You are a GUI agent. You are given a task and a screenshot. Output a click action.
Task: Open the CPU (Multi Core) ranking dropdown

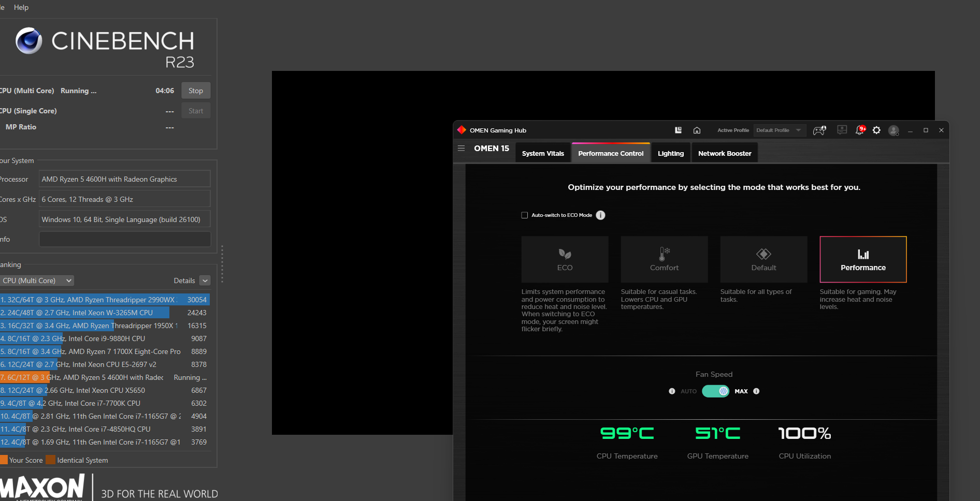(37, 280)
